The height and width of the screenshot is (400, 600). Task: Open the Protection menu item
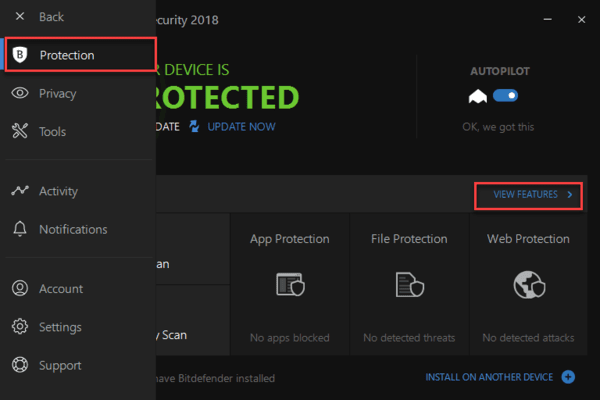(81, 54)
